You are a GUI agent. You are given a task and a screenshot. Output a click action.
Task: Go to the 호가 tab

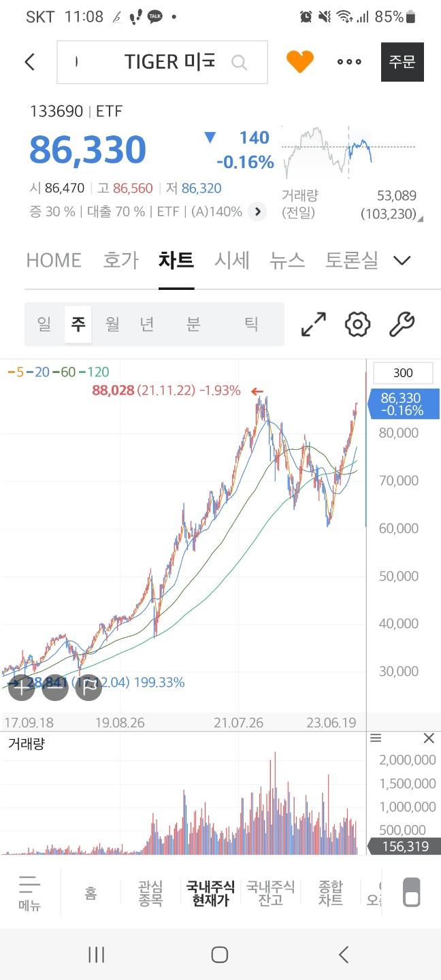[x=120, y=260]
